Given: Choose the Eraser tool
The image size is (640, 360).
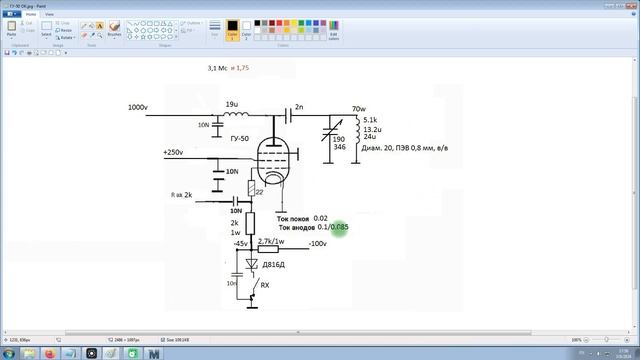Looking at the screenshot, I should coord(84,36).
